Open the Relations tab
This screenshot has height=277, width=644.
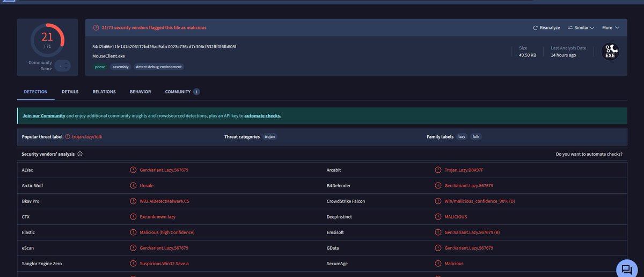click(104, 92)
